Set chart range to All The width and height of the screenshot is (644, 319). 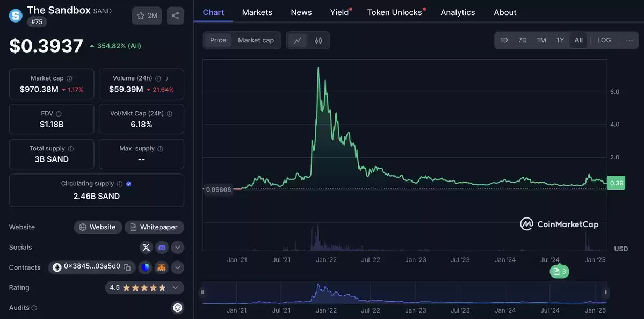(x=578, y=40)
